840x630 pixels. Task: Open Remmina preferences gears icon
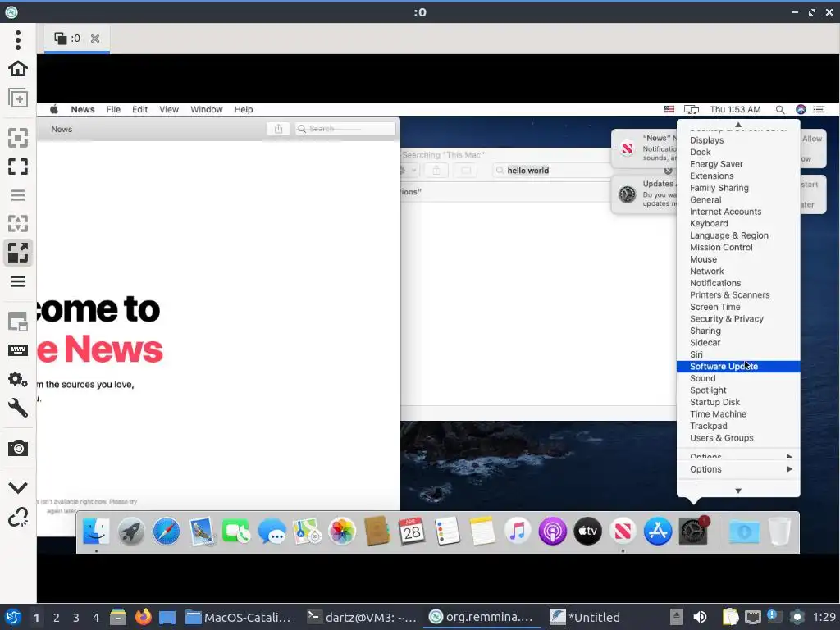click(18, 379)
